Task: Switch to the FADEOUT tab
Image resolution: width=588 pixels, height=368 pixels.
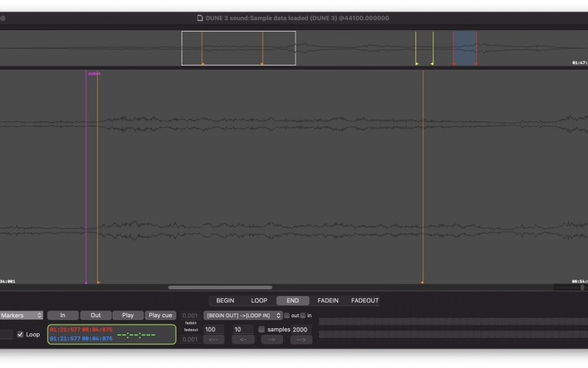Action: point(365,300)
